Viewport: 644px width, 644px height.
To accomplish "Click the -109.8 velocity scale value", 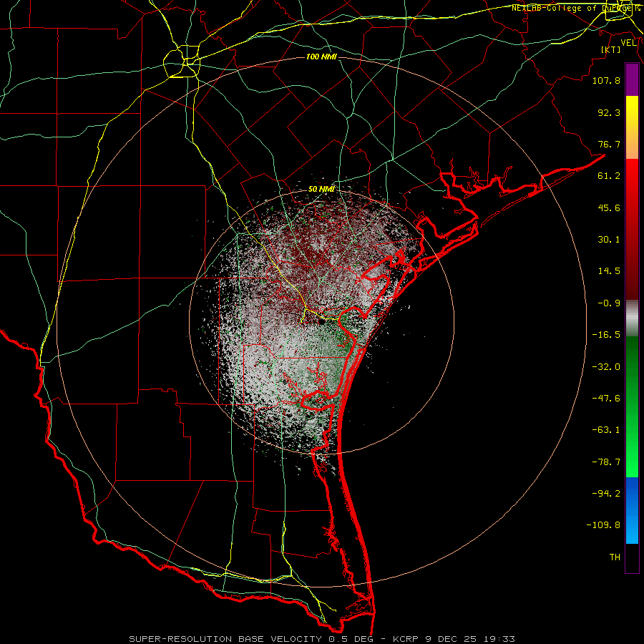I will (x=603, y=525).
